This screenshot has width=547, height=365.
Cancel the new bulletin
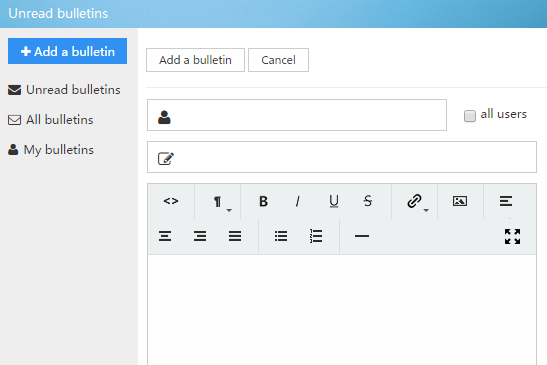(278, 60)
